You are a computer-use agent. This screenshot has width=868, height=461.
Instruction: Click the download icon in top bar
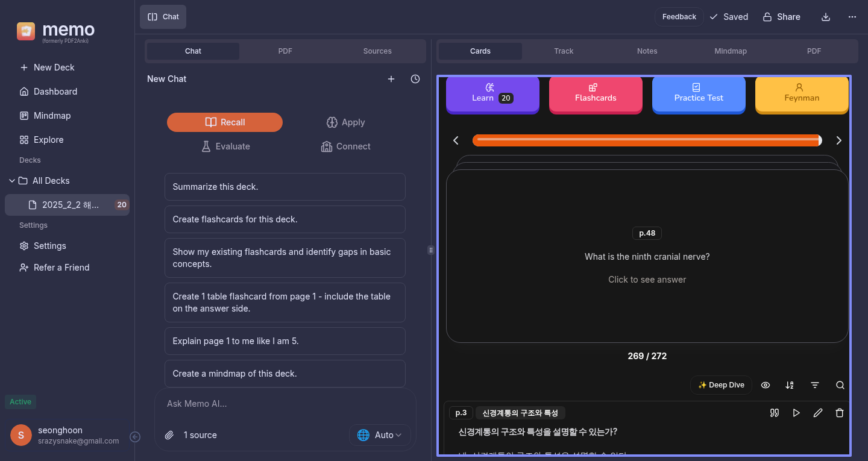pos(826,17)
